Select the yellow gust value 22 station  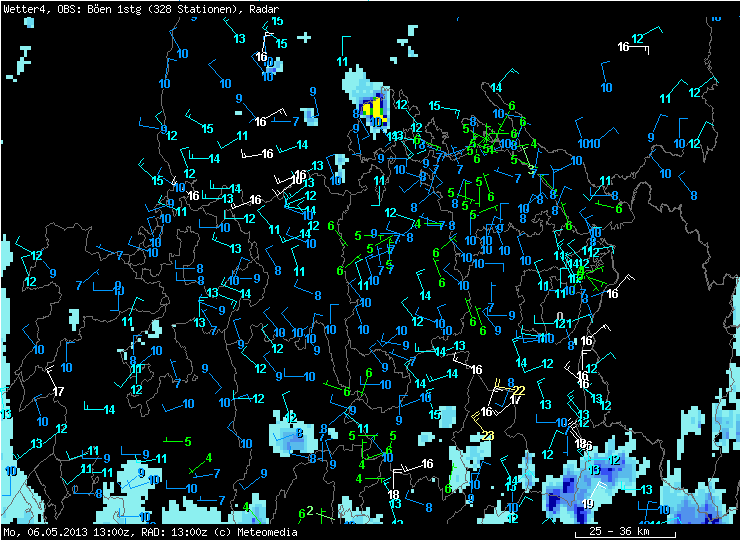click(519, 390)
